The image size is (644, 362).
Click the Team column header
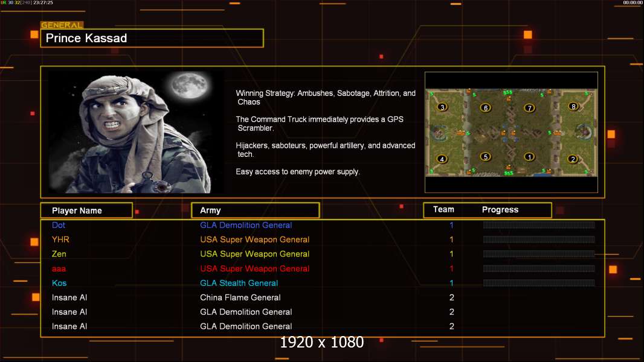click(443, 209)
